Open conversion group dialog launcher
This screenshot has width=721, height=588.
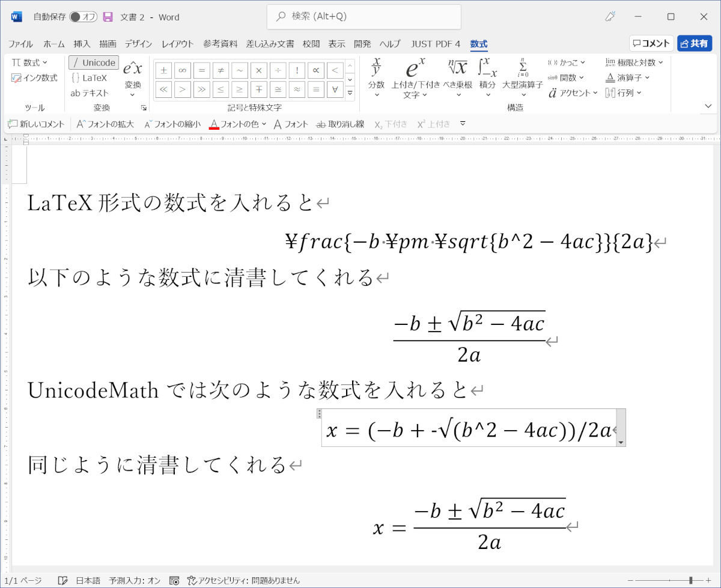tap(144, 108)
